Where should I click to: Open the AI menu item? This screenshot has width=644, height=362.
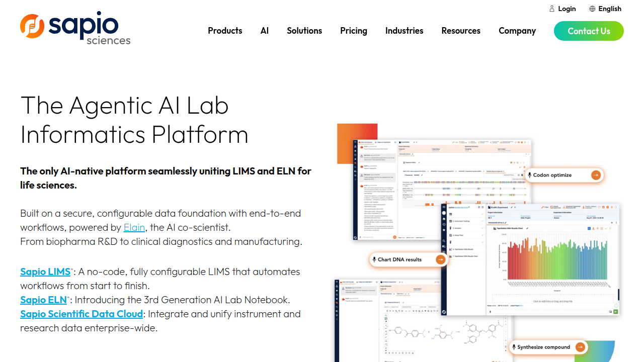click(x=265, y=31)
